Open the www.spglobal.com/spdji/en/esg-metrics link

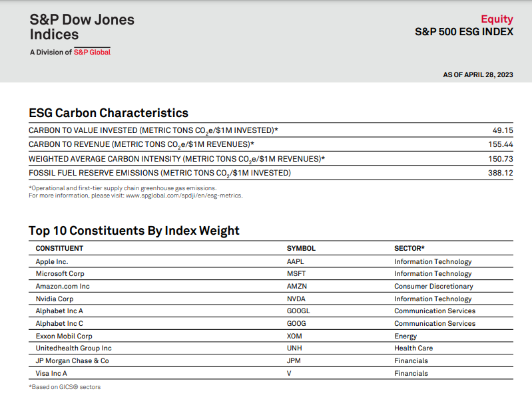pyautogui.click(x=184, y=196)
